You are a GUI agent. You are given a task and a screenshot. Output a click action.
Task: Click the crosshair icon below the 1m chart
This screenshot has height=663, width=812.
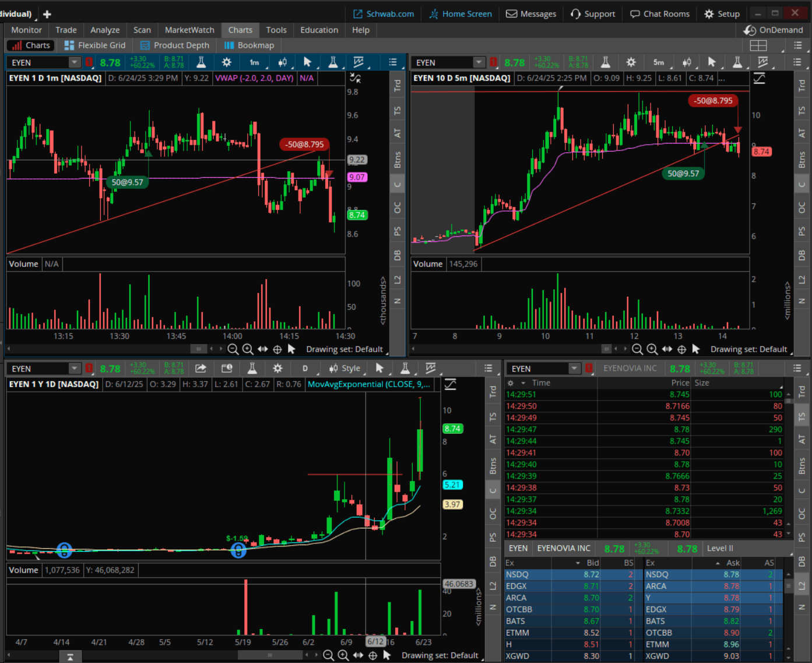pos(277,349)
